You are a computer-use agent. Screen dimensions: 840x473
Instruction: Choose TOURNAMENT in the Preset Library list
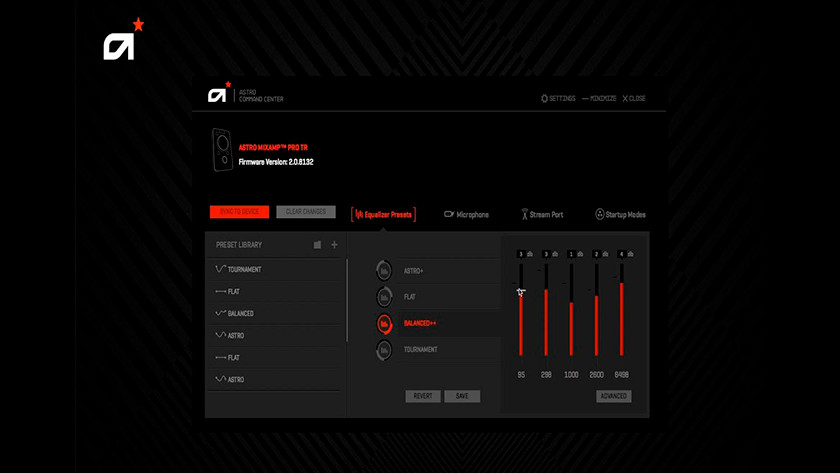click(244, 269)
